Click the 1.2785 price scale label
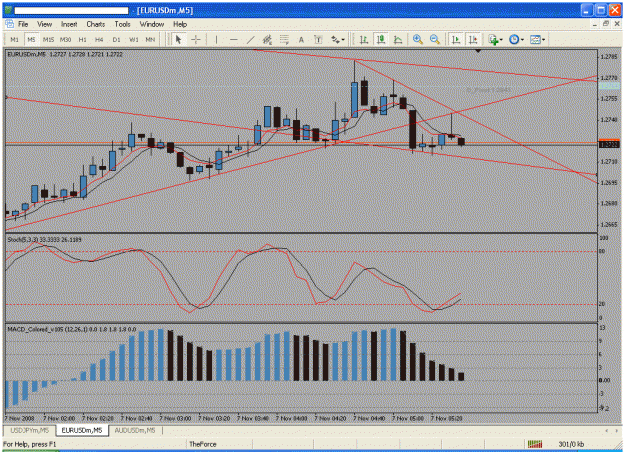The width and height of the screenshot is (625, 452). (609, 57)
